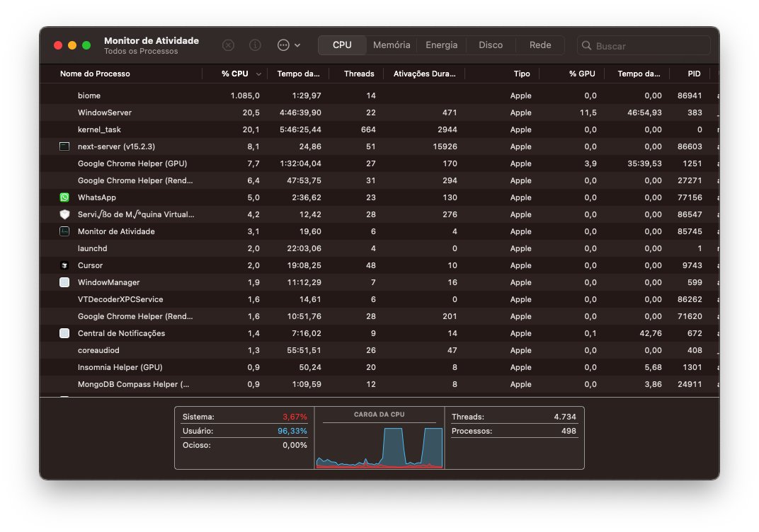Select Insomnia Helper (GPU) process
759x532 pixels.
click(120, 367)
